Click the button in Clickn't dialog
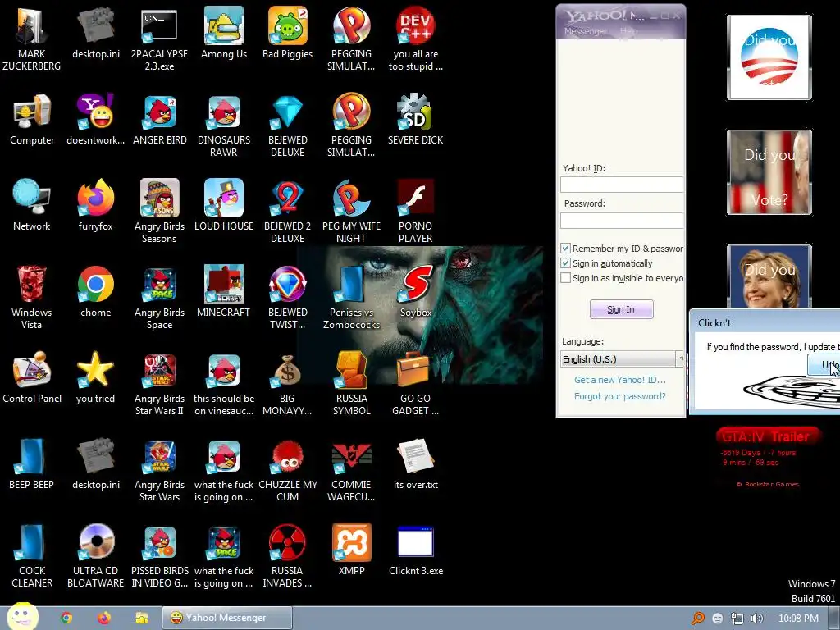This screenshot has height=630, width=840. tap(824, 365)
